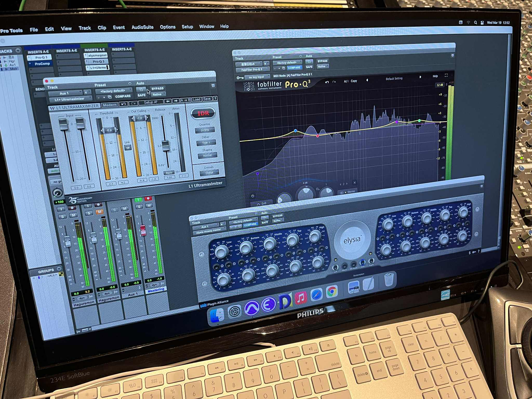Open the Aux 1 track selector in L1 window
532x399 pixels.
tap(65, 93)
